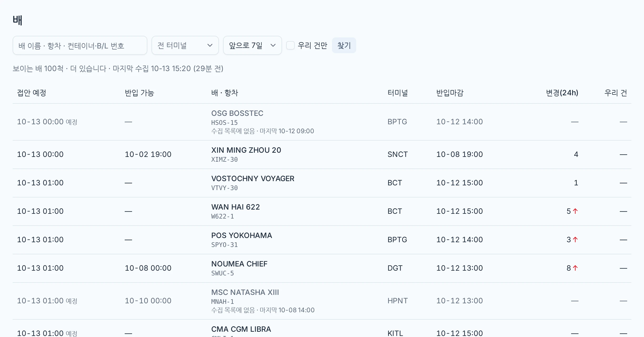The width and height of the screenshot is (644, 337).
Task: Click the SNCT terminal cell
Action: (398, 154)
